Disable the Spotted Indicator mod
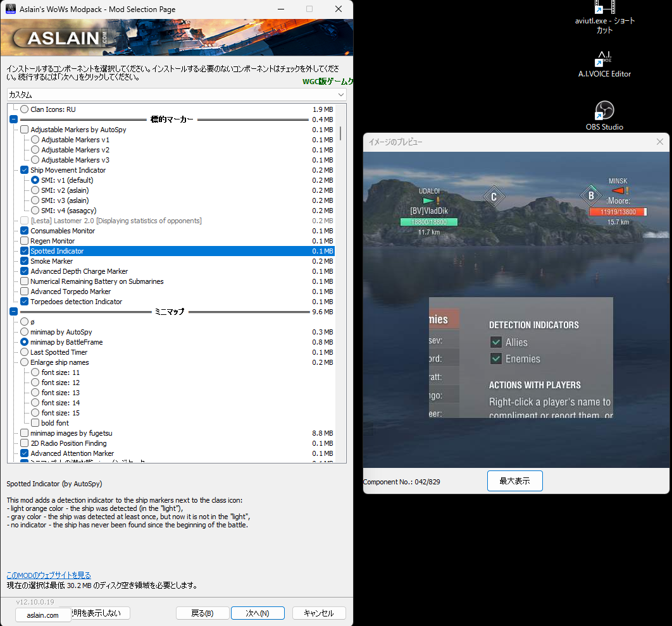Viewport: 672px width, 626px height. (24, 251)
